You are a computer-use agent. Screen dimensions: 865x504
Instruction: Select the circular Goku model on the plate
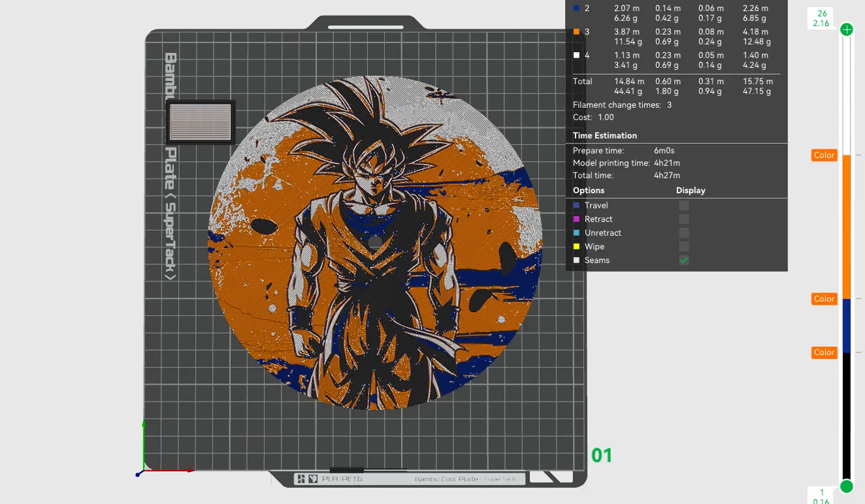pyautogui.click(x=375, y=243)
